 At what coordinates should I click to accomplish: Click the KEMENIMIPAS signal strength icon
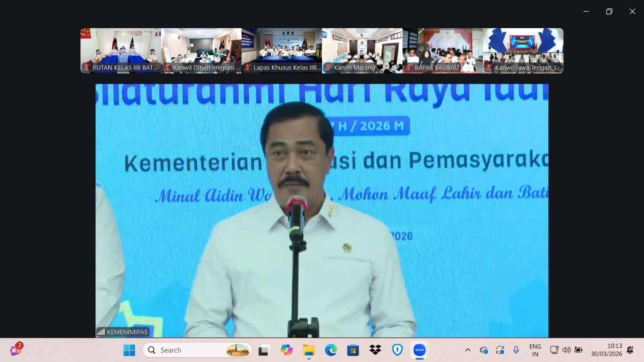[101, 332]
